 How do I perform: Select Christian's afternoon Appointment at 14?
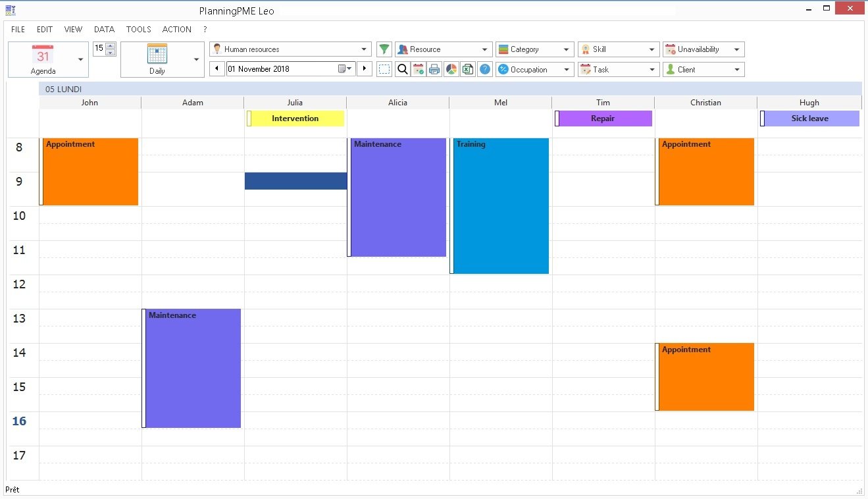tap(706, 377)
